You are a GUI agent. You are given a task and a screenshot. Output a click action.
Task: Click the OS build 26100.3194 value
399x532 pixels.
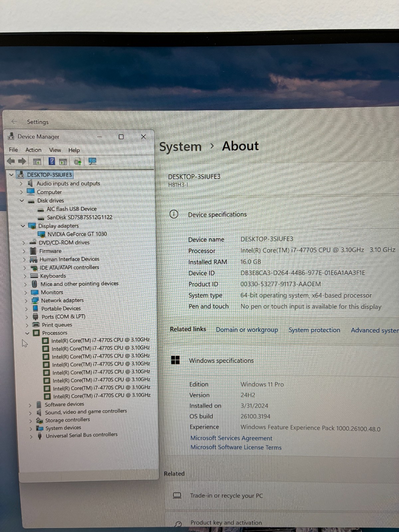coord(255,416)
